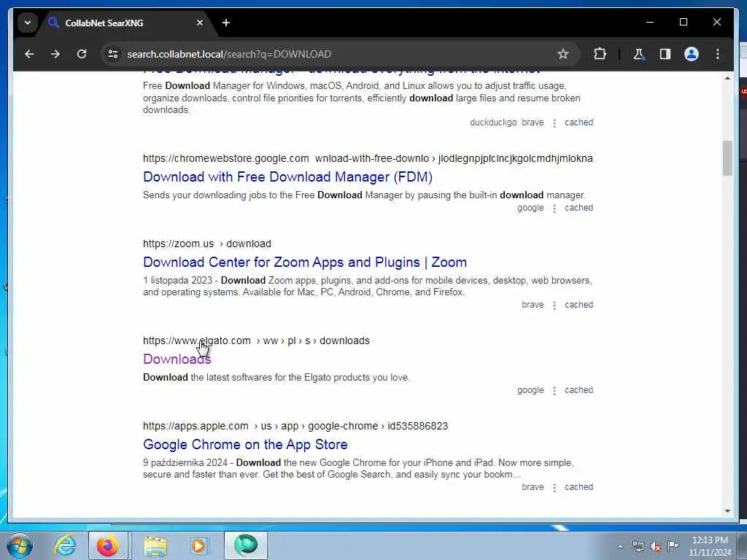Open Google Chrome on the App Store result
The image size is (747, 560).
pos(245,444)
